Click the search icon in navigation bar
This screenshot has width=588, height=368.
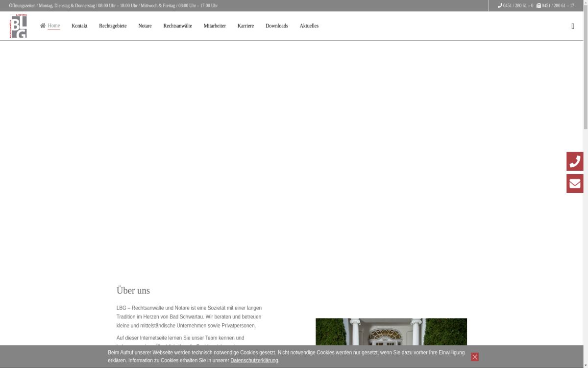[573, 26]
